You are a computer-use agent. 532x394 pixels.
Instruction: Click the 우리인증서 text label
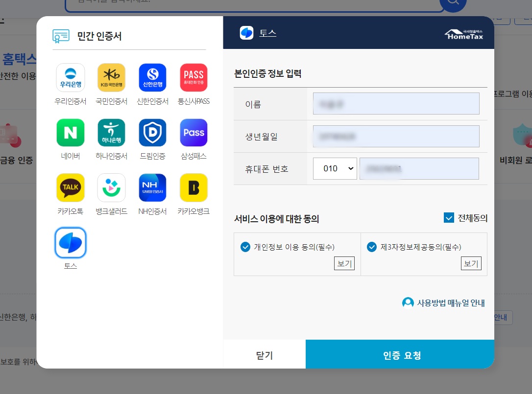pos(71,101)
